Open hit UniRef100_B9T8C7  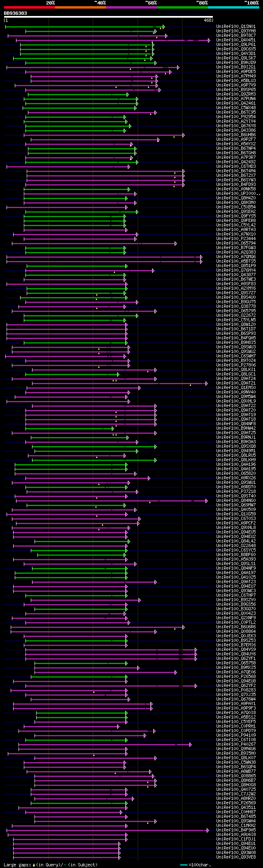[x=236, y=36]
